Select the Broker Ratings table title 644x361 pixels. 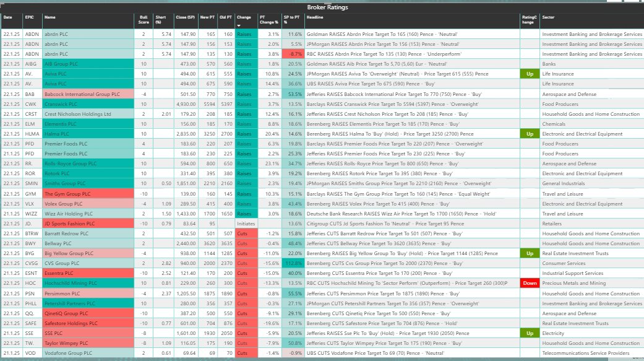click(x=327, y=7)
